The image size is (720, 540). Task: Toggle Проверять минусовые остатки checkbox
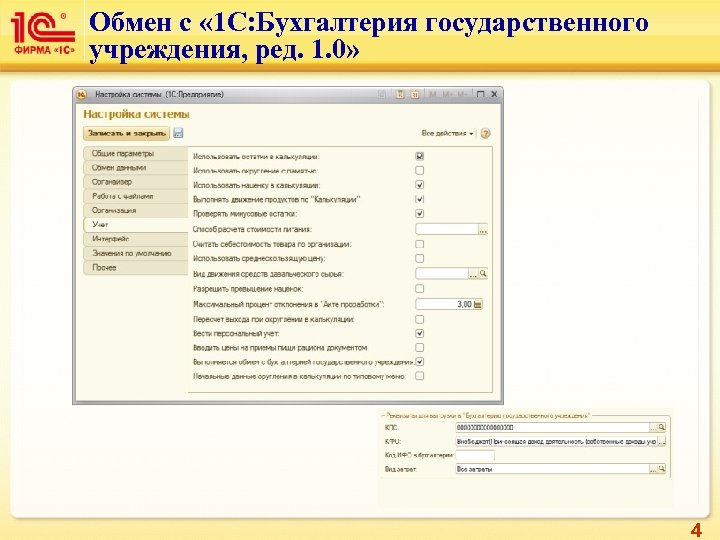(420, 214)
